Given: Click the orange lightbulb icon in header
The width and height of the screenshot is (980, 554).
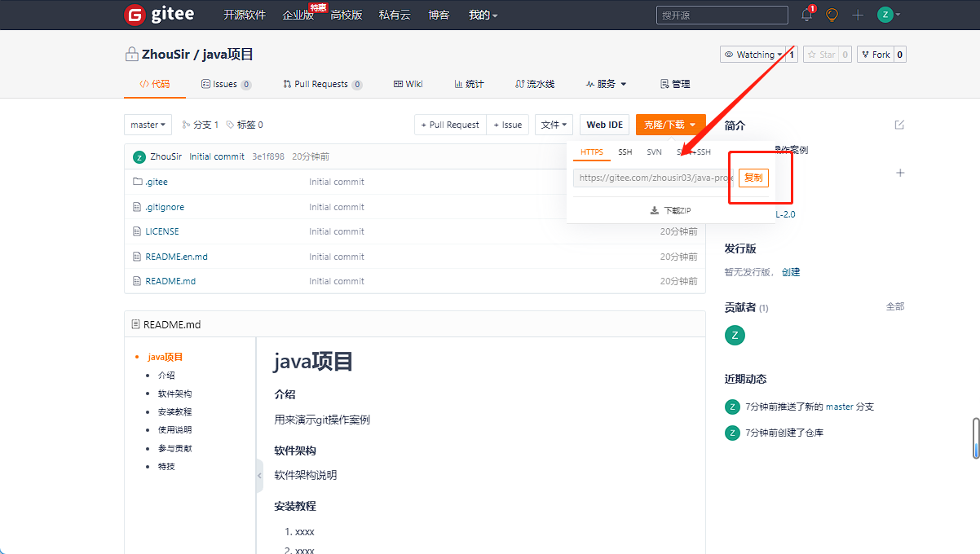Looking at the screenshot, I should click(832, 15).
